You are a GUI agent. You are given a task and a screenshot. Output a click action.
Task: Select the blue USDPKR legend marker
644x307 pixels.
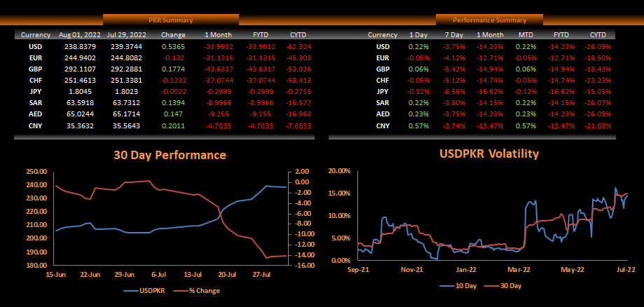tap(132, 291)
